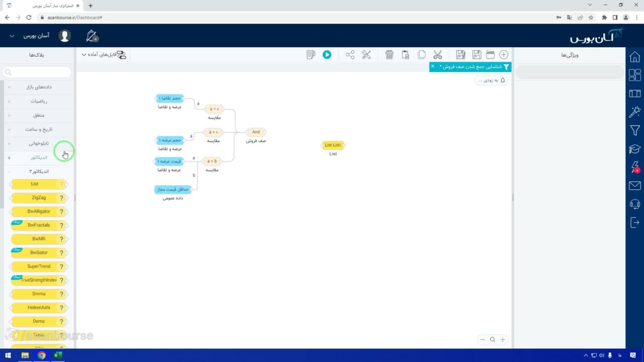The image size is (644, 362).
Task: Click the SuperTrend indicator block
Action: [39, 266]
